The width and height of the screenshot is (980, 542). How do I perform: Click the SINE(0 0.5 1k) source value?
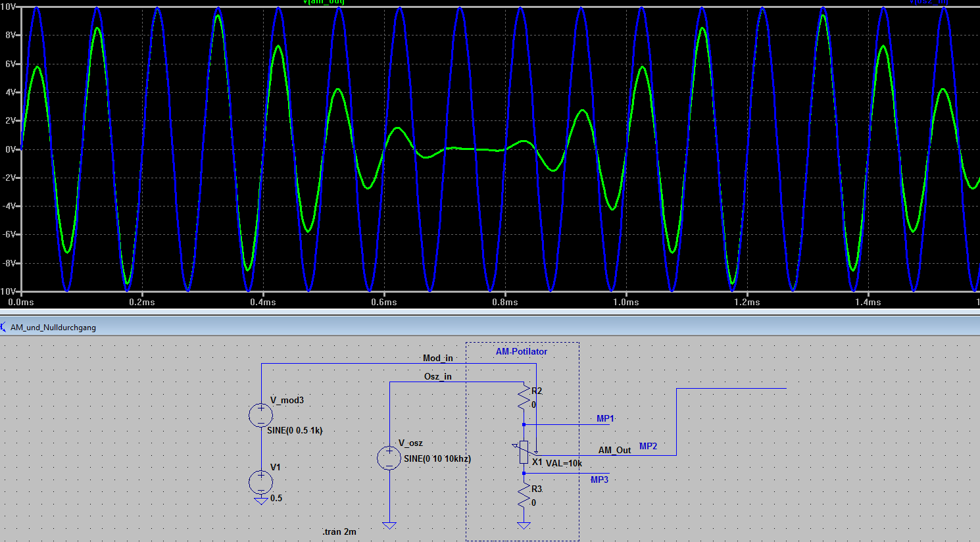pos(295,430)
